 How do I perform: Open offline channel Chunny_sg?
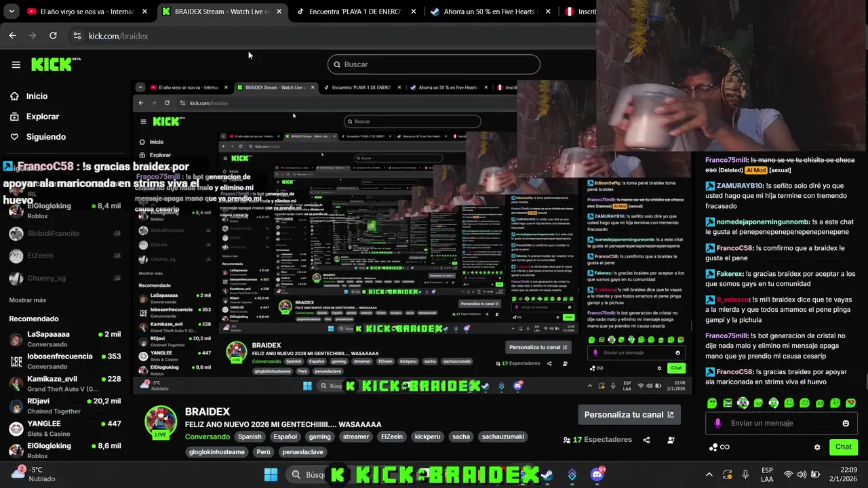(x=64, y=279)
